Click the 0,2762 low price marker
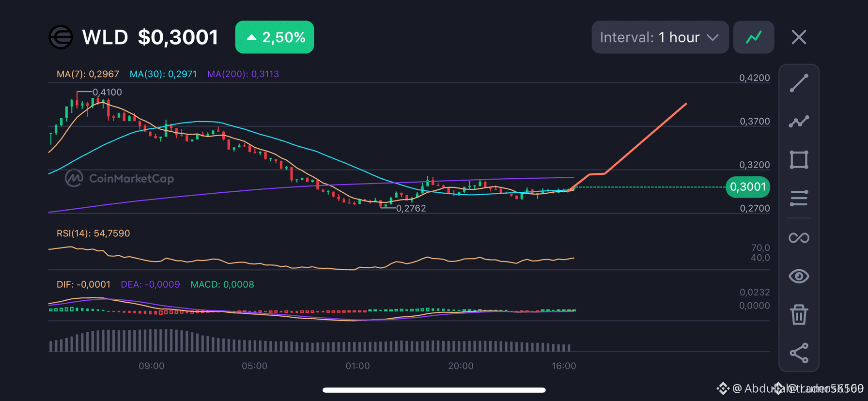The image size is (868, 401). click(411, 208)
